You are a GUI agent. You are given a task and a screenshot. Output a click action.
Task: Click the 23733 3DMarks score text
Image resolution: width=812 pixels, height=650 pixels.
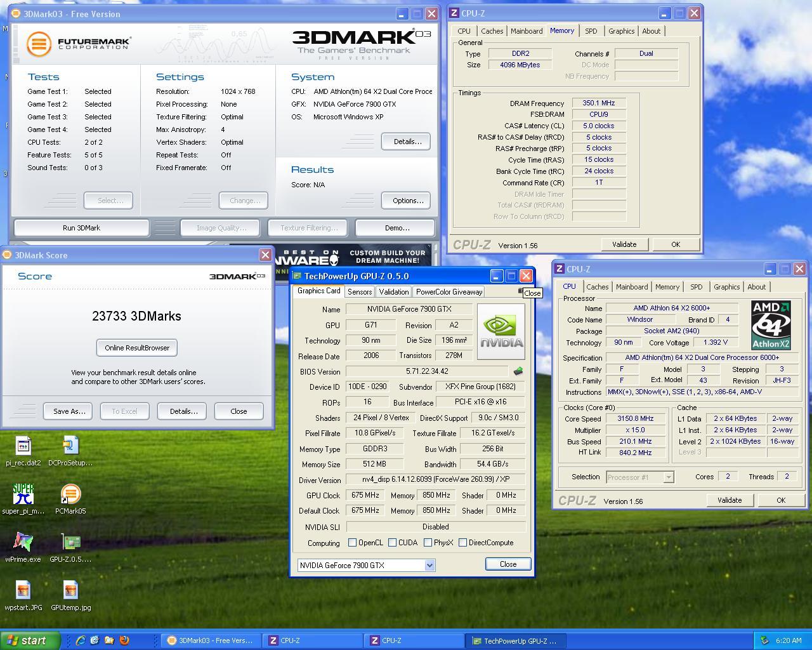point(136,316)
